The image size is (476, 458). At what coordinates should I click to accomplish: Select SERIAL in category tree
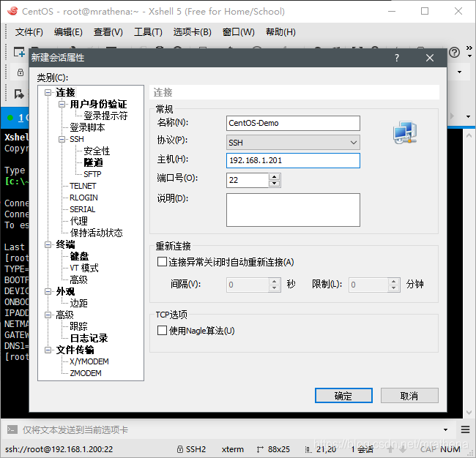click(82, 209)
